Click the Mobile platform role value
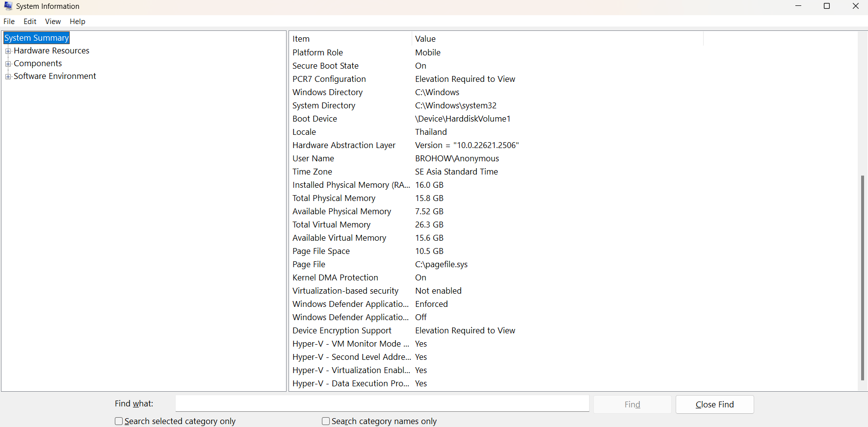The height and width of the screenshot is (427, 868). click(428, 52)
